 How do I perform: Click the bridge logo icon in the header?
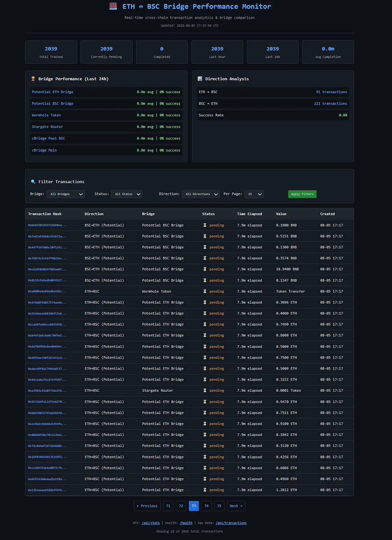point(113,6)
